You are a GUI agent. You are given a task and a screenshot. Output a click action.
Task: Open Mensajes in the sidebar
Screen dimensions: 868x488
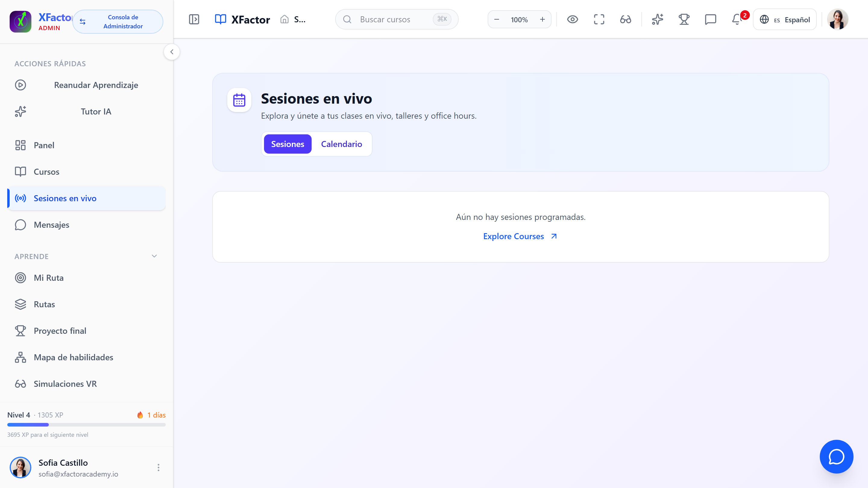click(x=86, y=225)
